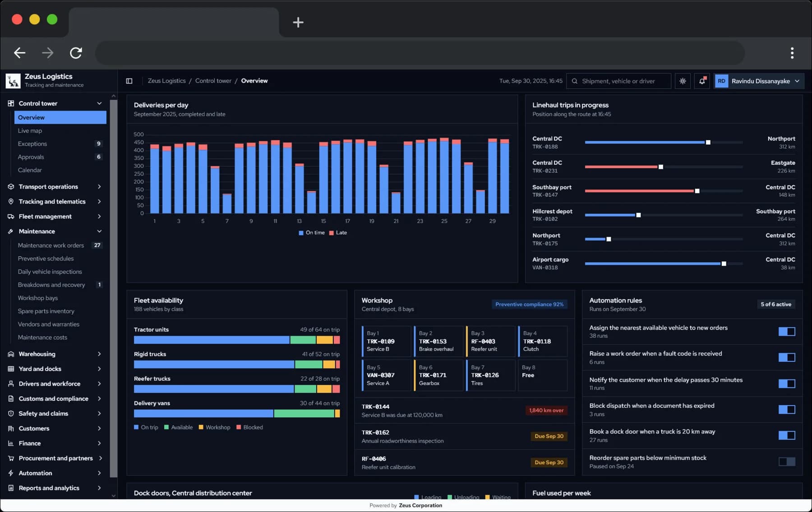Screen dimensions: 812x512
Task: Click the Procurement and partners cart icon
Action: 11,458
